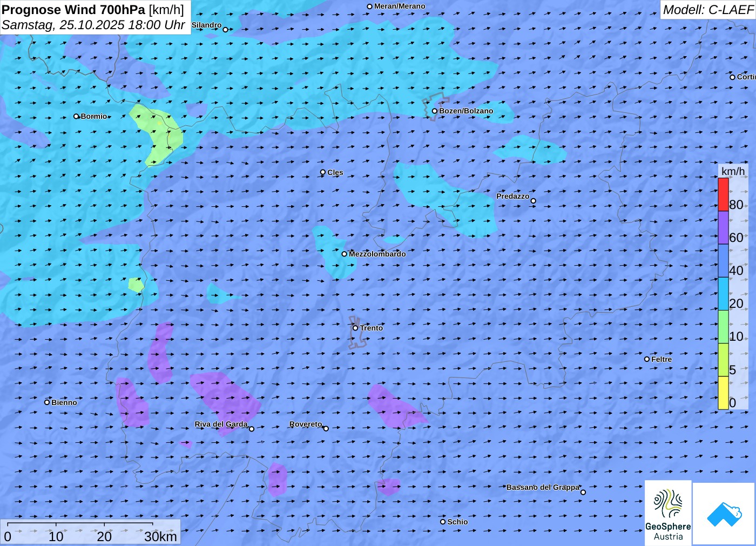Click the blue cloud house logo
756x546 pixels.
(x=724, y=514)
